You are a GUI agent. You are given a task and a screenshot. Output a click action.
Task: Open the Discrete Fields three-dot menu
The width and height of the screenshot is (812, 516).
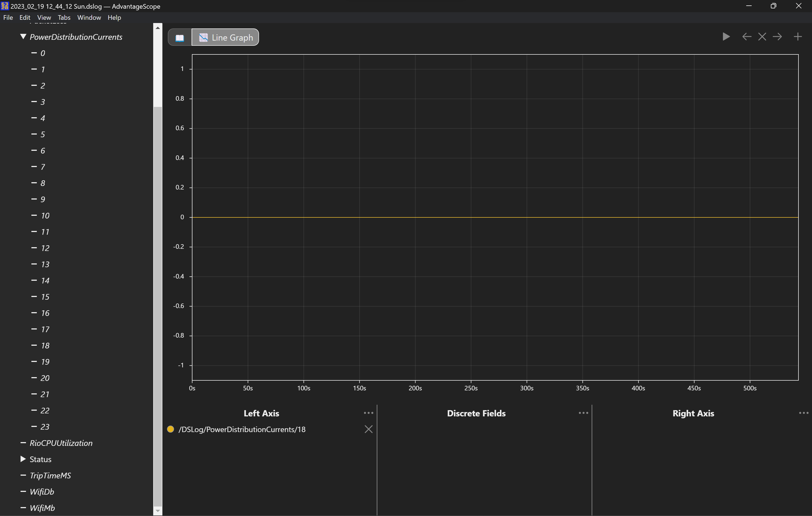pos(583,413)
